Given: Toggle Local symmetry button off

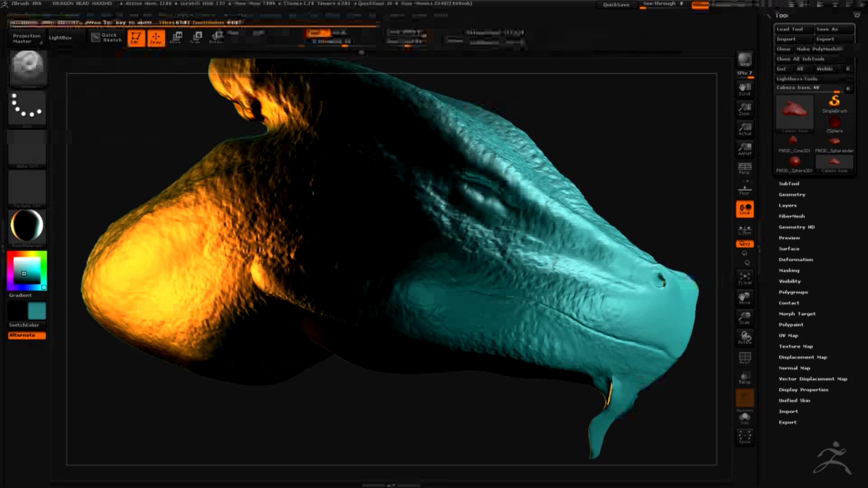Looking at the screenshot, I should pyautogui.click(x=745, y=209).
